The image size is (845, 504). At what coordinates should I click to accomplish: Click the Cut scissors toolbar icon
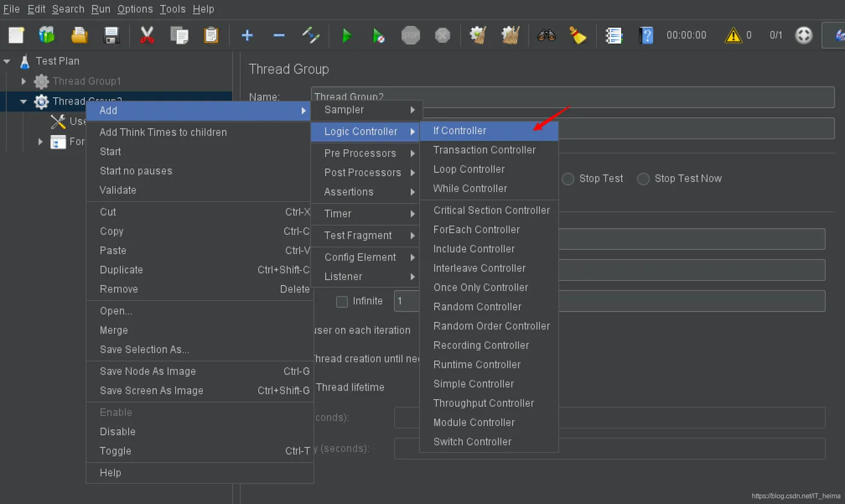click(x=147, y=35)
